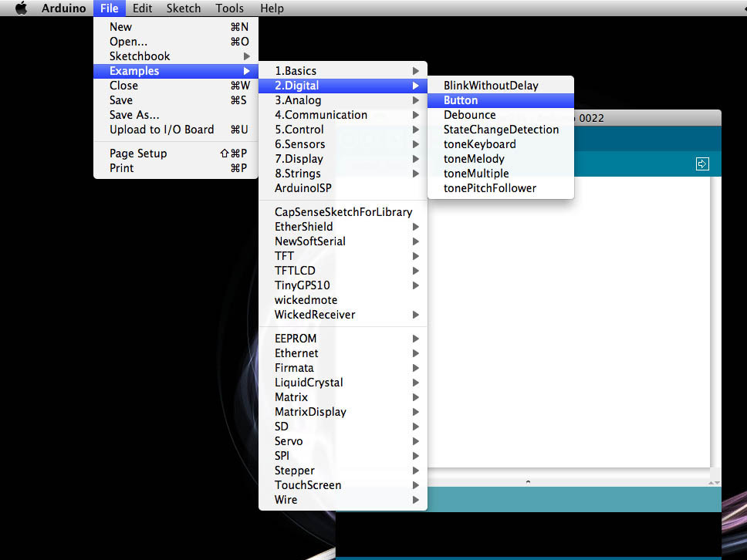The image size is (747, 560).
Task: Choose Save in the File menu
Action: [176, 100]
